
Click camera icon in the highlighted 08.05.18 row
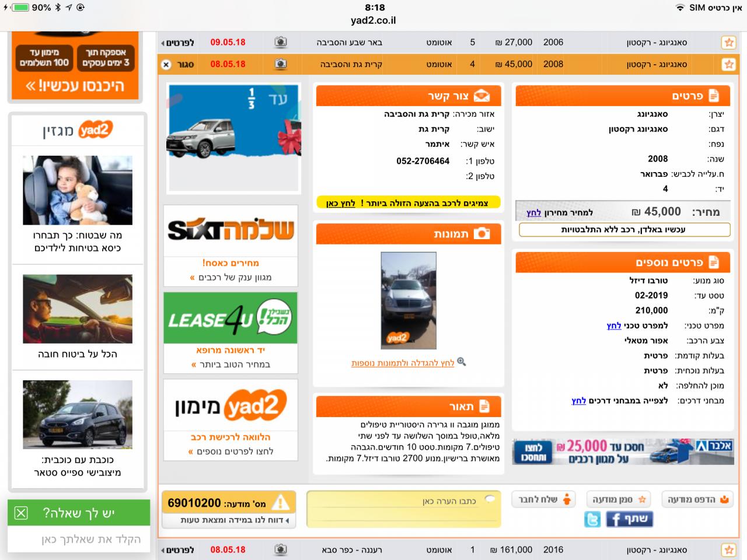(x=281, y=64)
